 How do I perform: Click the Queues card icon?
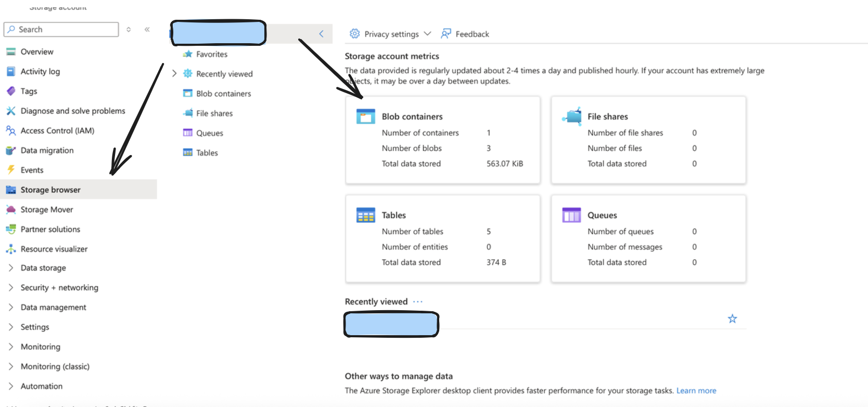click(571, 215)
